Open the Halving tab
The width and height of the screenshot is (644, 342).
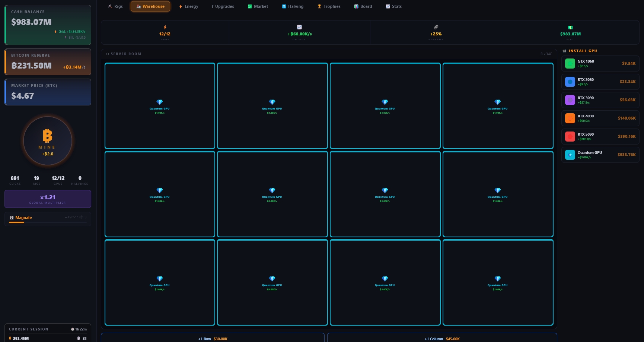[293, 6]
